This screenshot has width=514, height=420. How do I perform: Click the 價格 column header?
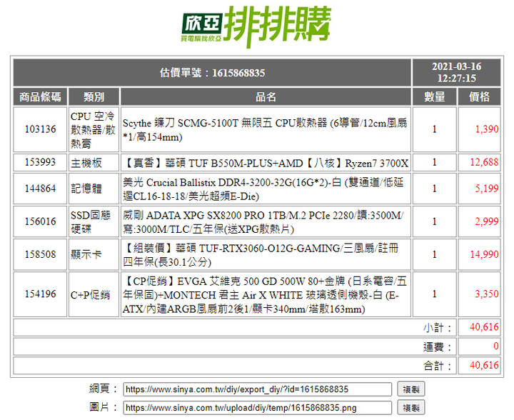(x=479, y=96)
